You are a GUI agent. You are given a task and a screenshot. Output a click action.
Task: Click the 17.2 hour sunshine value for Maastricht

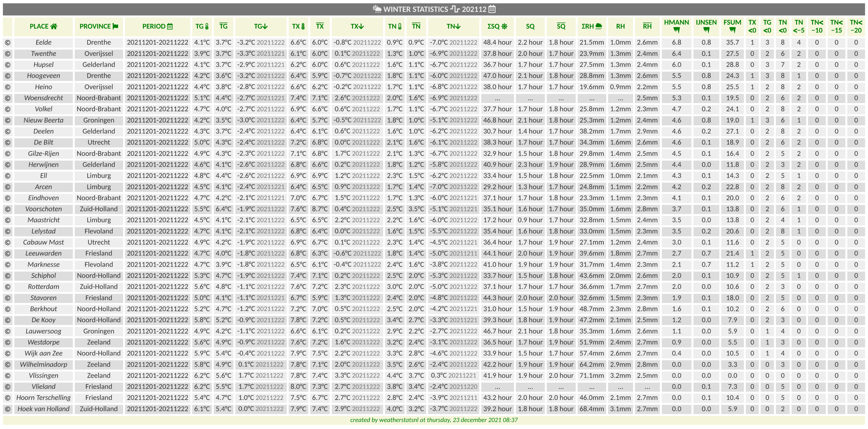497,220
